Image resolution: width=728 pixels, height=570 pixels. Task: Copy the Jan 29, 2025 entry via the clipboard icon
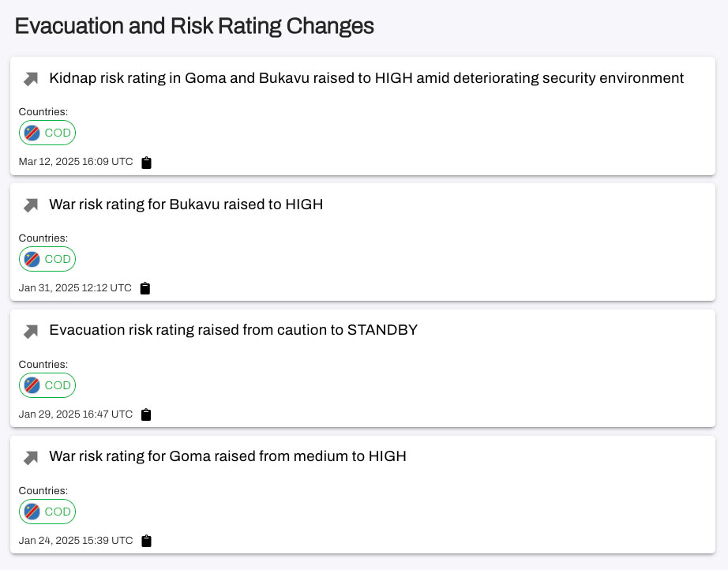coord(146,414)
